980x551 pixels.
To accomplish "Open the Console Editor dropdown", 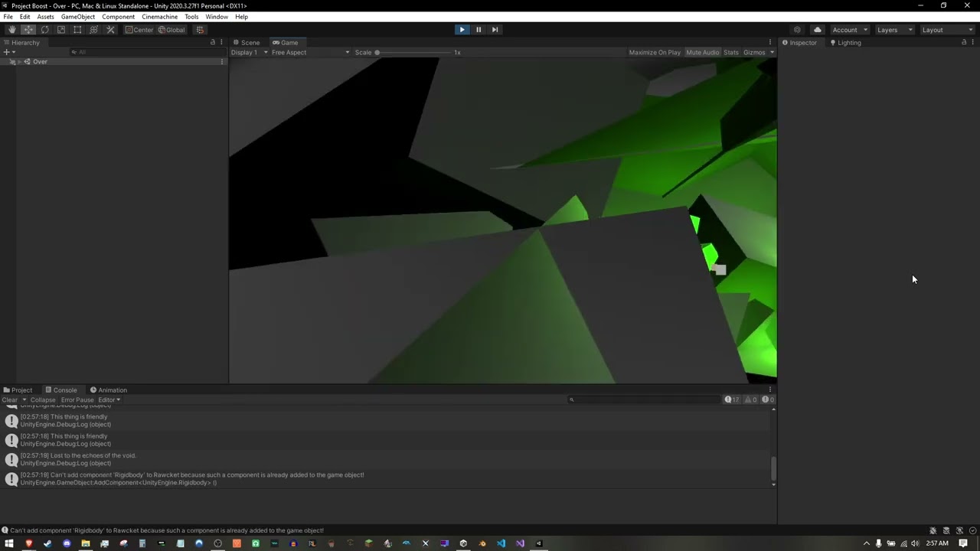I will (x=109, y=399).
